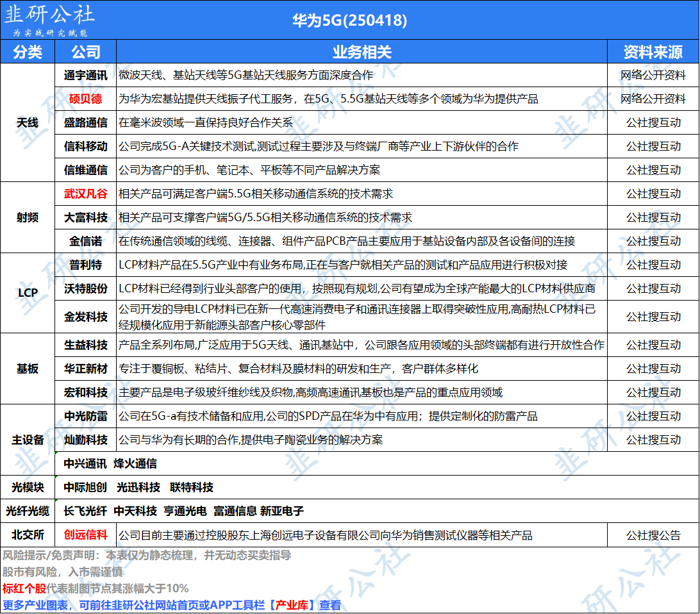Screen dimensions: 700x614
Task: Select company 大富科技
Action: pyautogui.click(x=86, y=217)
